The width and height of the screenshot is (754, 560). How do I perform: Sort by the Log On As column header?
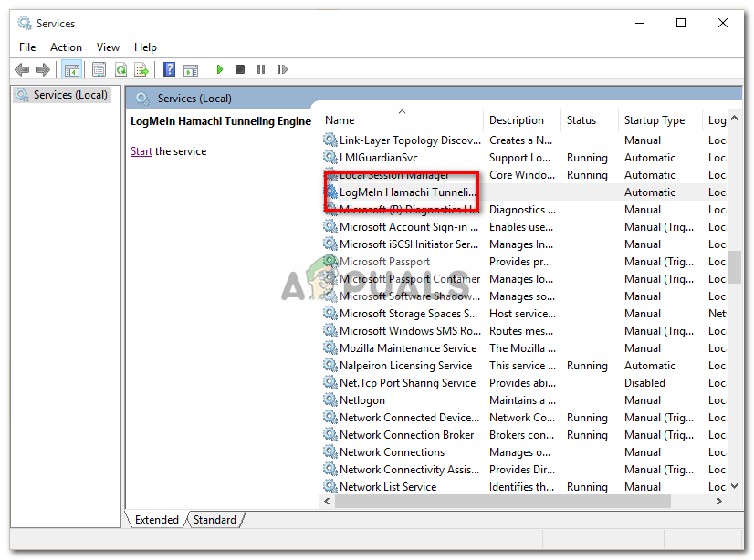pyautogui.click(x=716, y=120)
